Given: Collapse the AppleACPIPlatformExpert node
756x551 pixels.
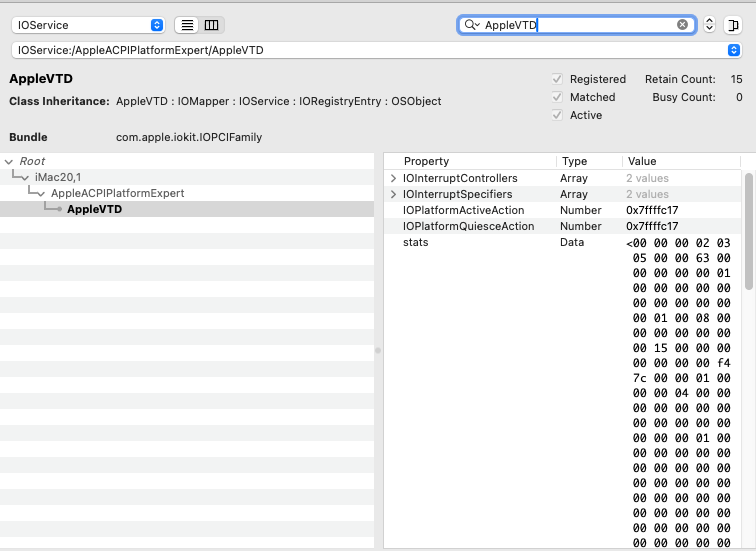Looking at the screenshot, I should tap(41, 194).
